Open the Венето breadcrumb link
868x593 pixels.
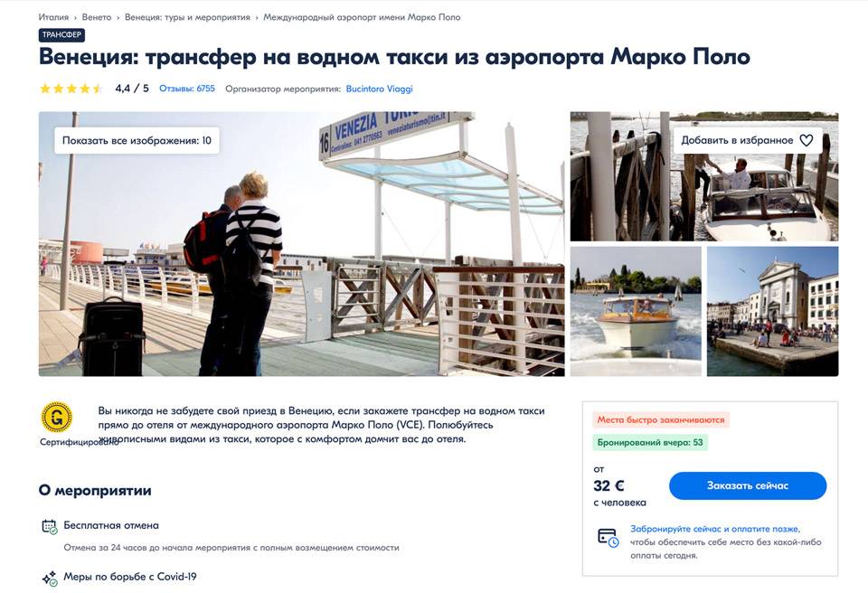pos(97,17)
